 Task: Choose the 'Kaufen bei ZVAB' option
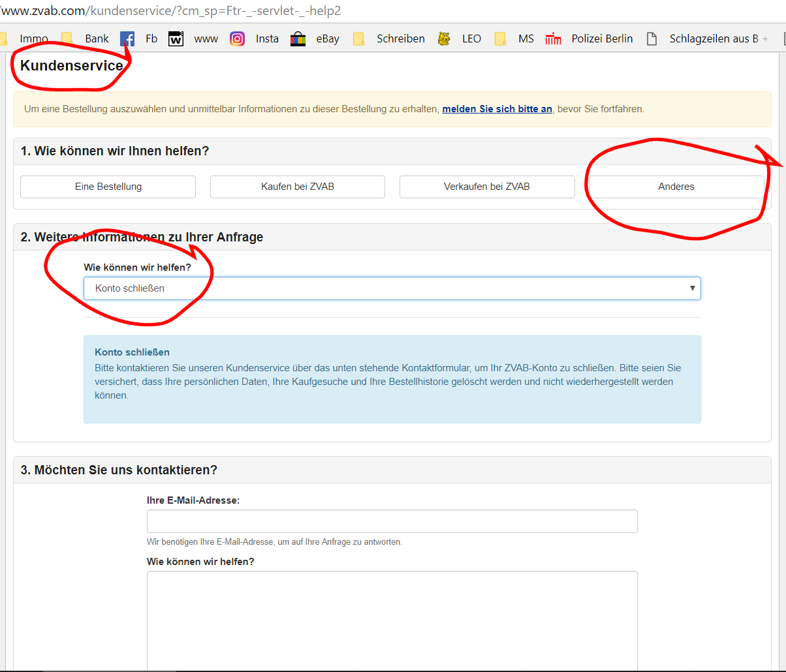298,187
